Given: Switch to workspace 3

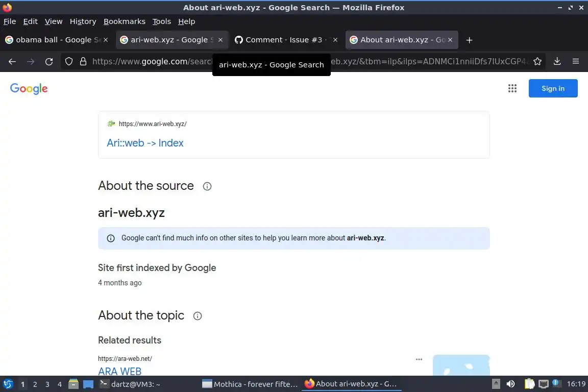Looking at the screenshot, I should point(47,384).
